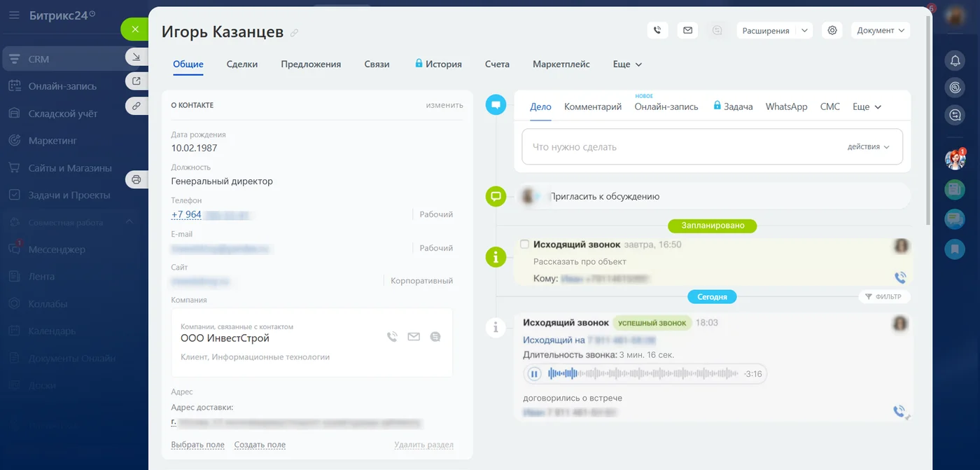The image size is (980, 470).
Task: Click the print icon beside the card
Action: tap(136, 179)
